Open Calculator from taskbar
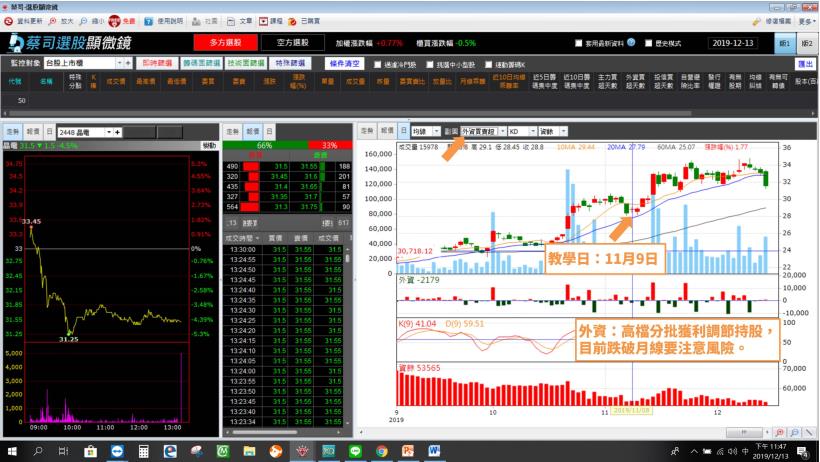 coord(143,451)
